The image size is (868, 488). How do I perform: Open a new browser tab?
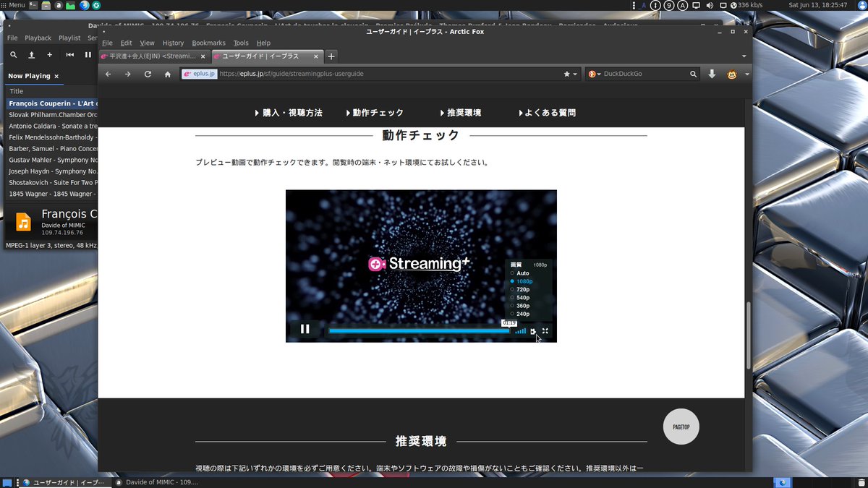click(x=331, y=56)
